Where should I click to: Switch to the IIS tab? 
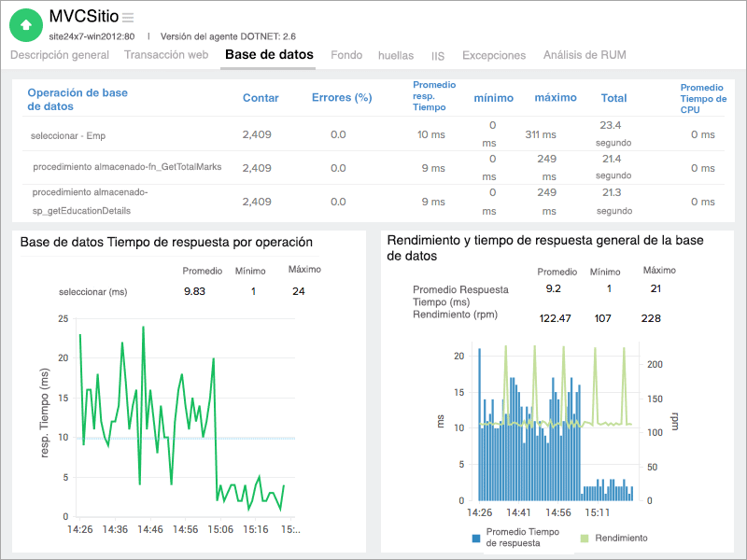click(x=438, y=55)
